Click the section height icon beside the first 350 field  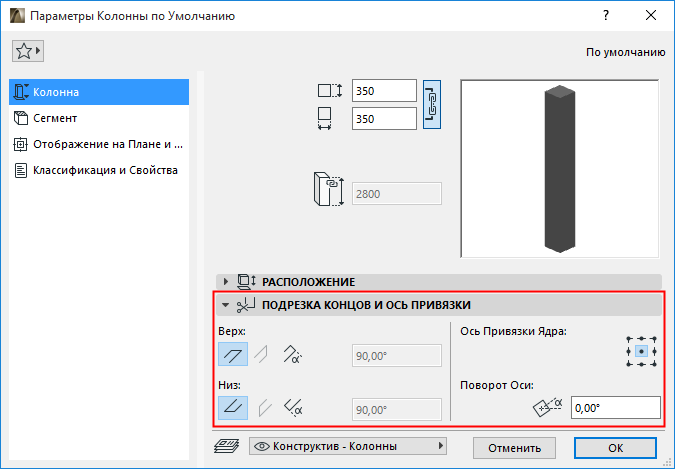(x=330, y=91)
